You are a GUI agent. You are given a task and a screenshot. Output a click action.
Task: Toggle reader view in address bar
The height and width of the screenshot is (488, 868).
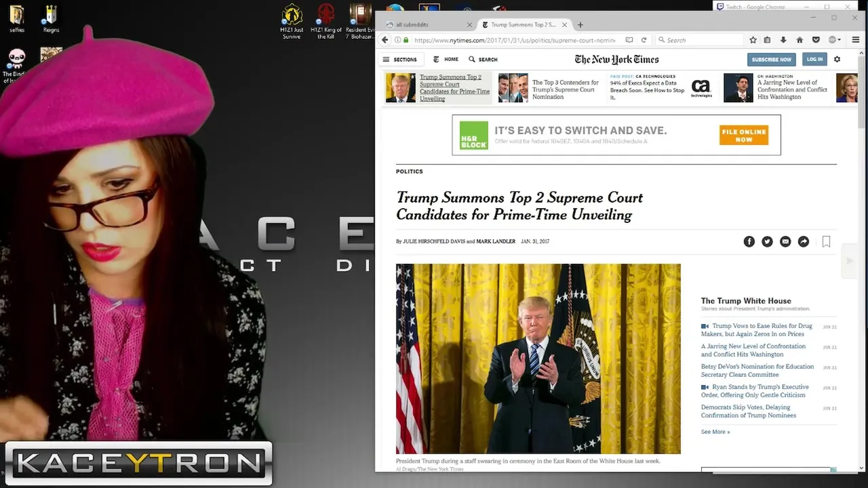(x=629, y=40)
